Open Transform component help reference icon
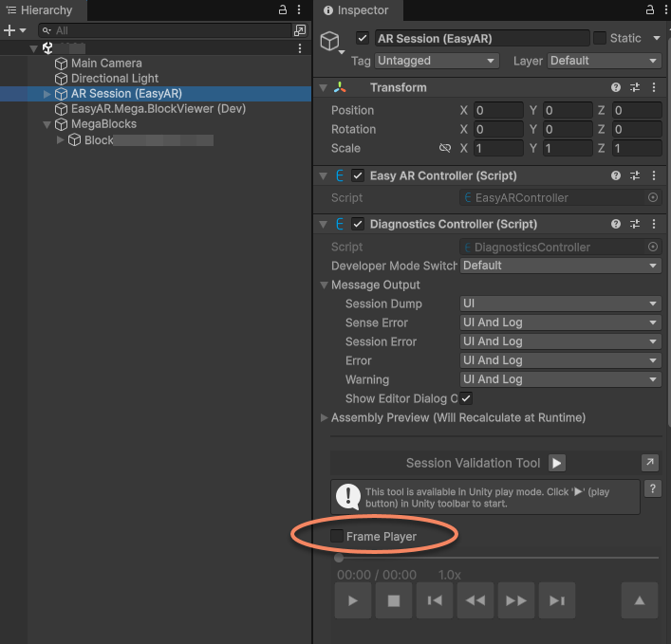This screenshot has width=671, height=644. pyautogui.click(x=616, y=87)
